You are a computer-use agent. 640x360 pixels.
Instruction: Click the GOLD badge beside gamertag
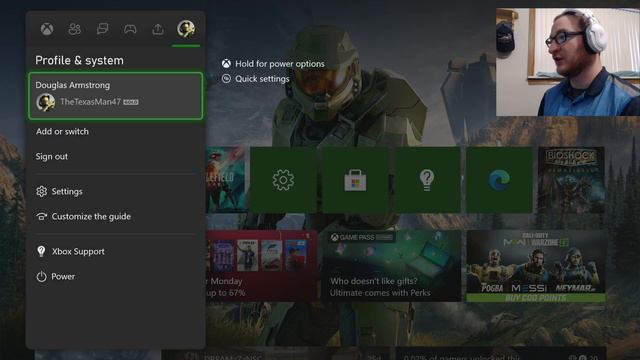coord(131,102)
